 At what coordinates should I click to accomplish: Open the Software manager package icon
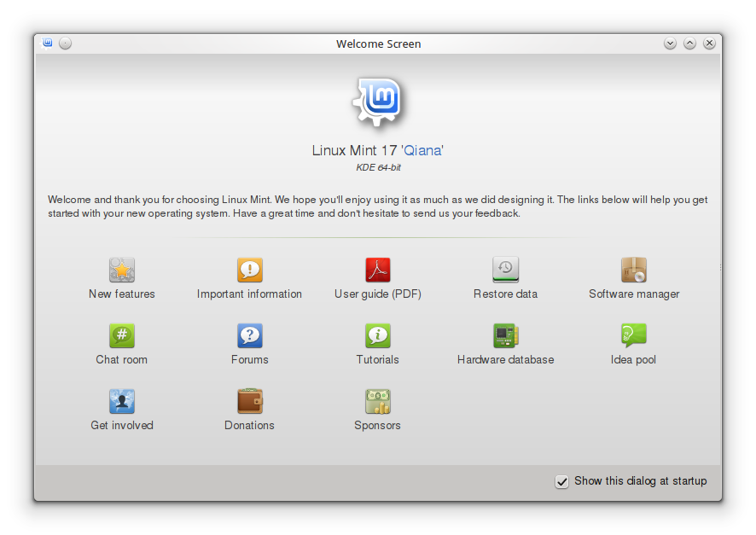(633, 270)
